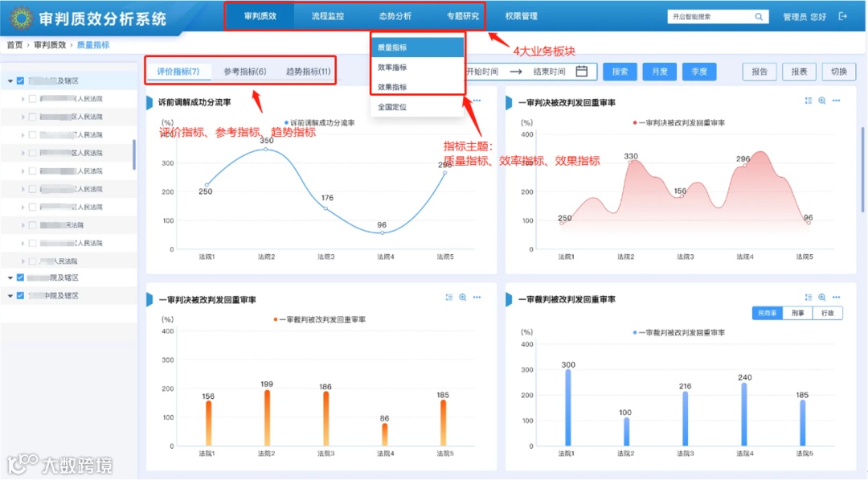Image resolution: width=868 pixels, height=481 pixels.
Task: Select the 行政 segment option
Action: [828, 314]
